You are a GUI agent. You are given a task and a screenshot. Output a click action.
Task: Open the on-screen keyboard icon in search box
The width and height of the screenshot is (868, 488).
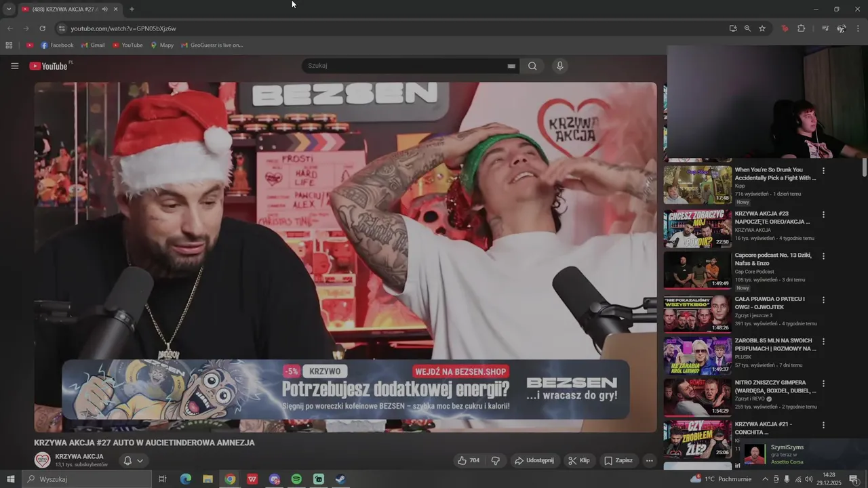tap(511, 66)
